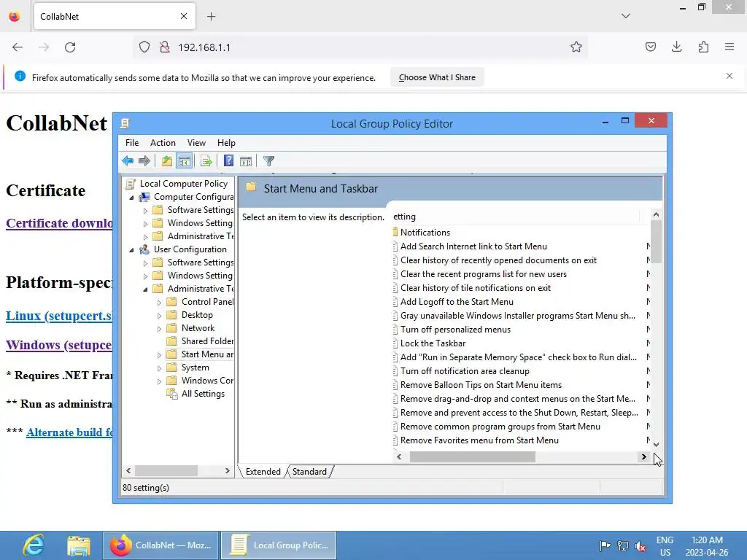This screenshot has width=747, height=560.
Task: Click the network icon in system tray
Action: [x=623, y=545]
